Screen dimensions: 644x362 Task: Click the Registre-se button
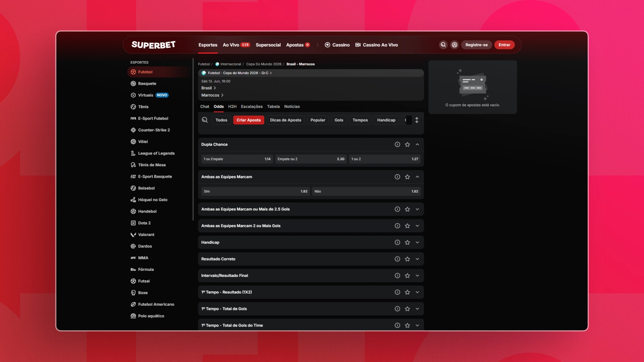click(x=476, y=45)
